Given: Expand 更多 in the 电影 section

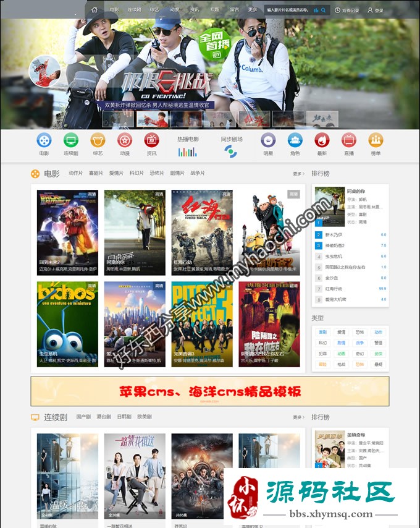Looking at the screenshot, I should (298, 174).
